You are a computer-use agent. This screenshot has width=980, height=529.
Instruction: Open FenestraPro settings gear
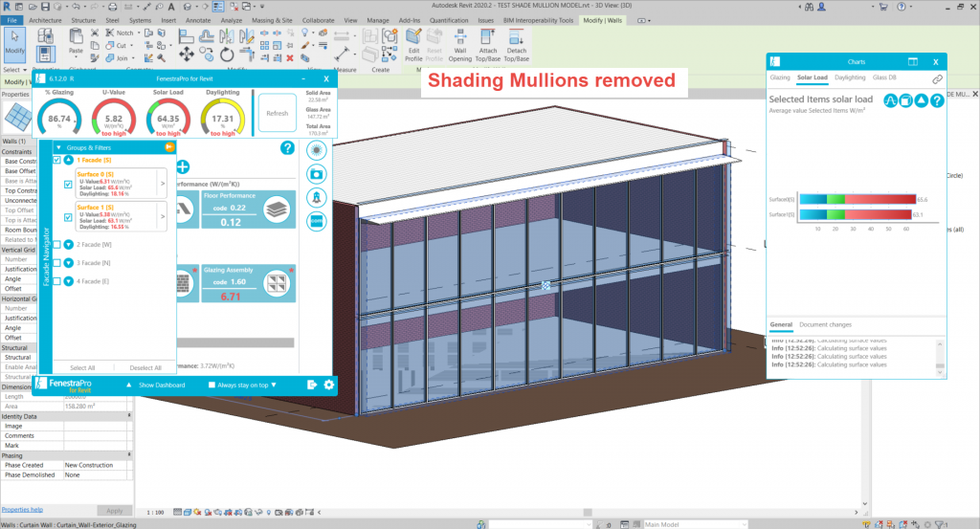[x=329, y=385]
